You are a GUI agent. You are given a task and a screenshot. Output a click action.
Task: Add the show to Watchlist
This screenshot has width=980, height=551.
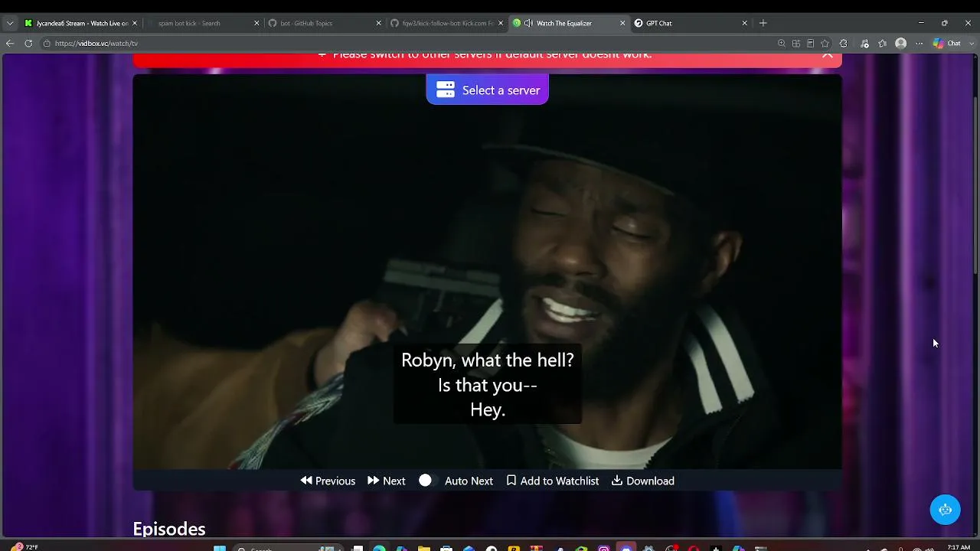[x=553, y=481]
